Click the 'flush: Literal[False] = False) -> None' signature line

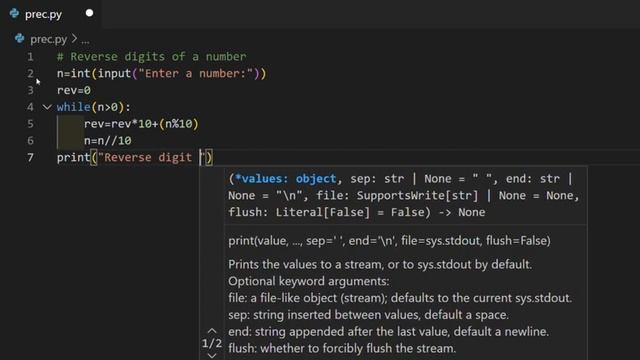coord(356,212)
